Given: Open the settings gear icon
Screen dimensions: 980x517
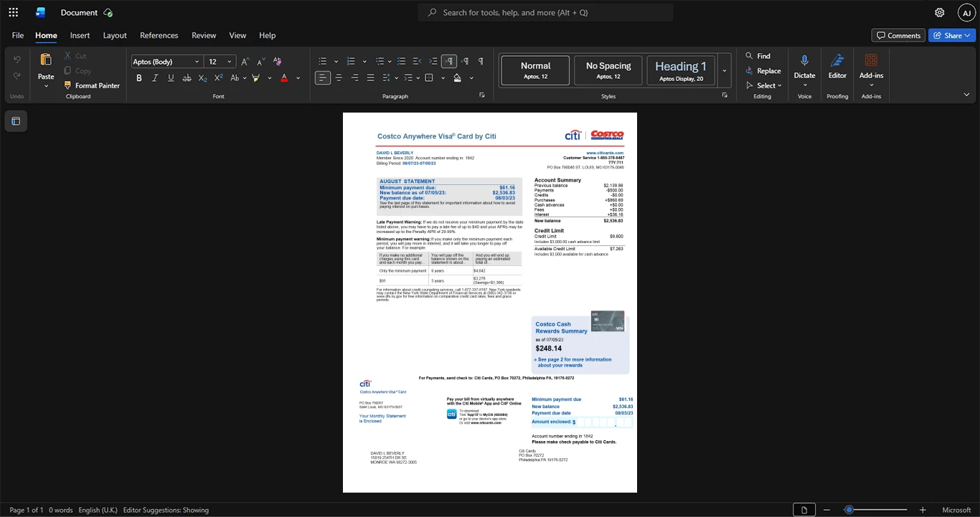Looking at the screenshot, I should point(939,12).
